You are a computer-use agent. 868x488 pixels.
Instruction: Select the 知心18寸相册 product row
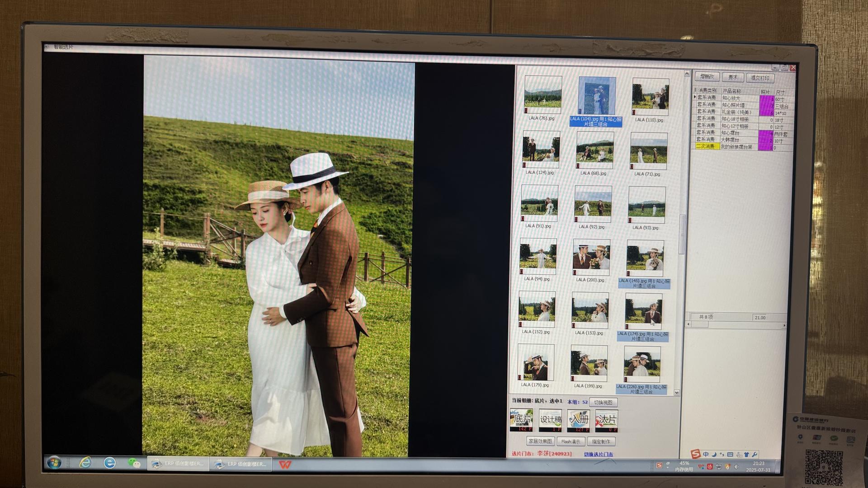point(744,119)
